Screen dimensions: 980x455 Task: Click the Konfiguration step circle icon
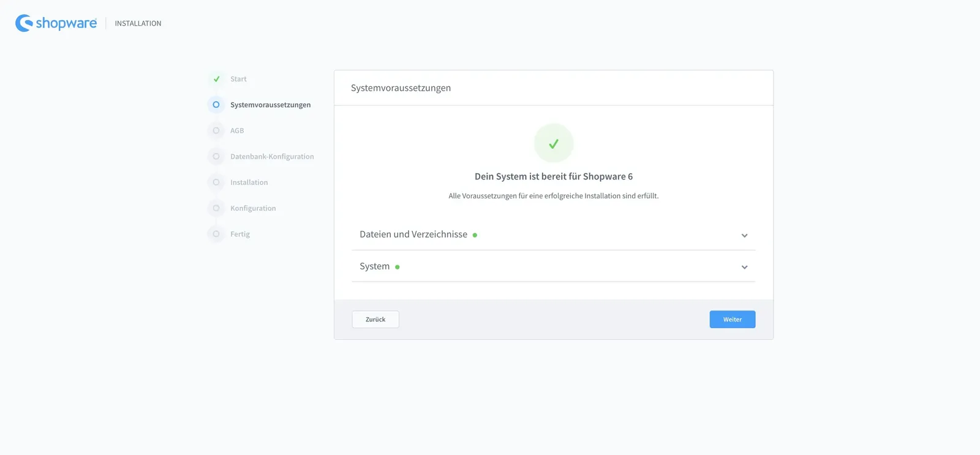point(216,208)
